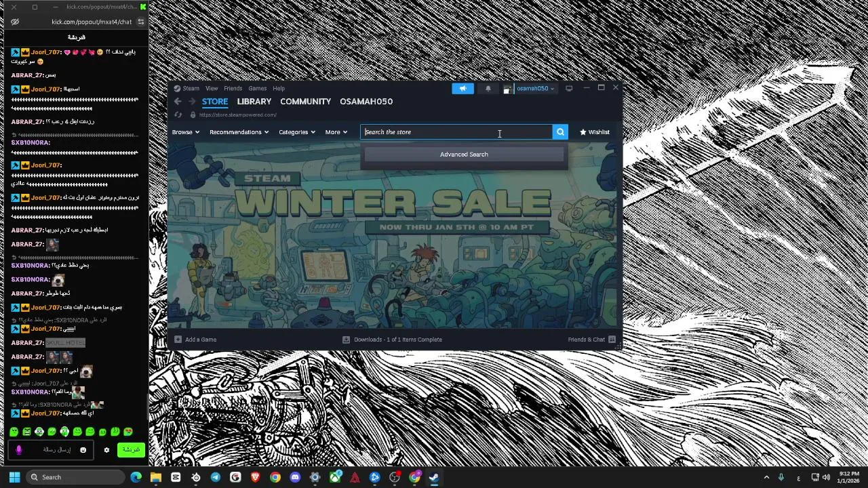
Task: Open File Explorer from the taskbar
Action: (x=156, y=477)
